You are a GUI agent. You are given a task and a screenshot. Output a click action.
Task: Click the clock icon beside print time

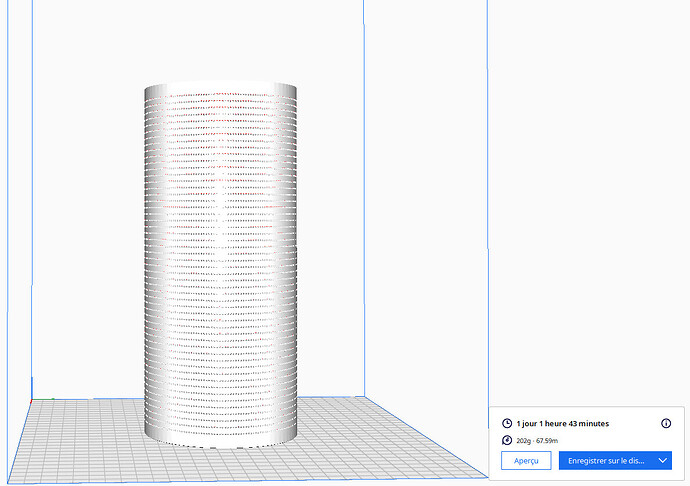507,423
